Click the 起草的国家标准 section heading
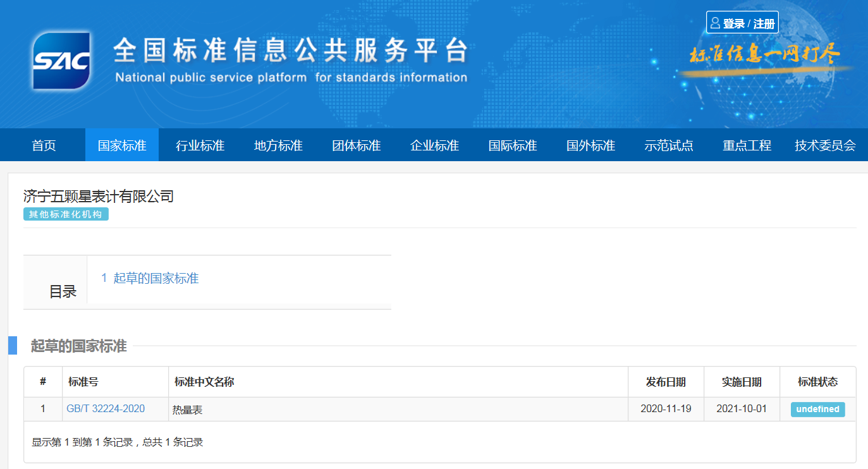Viewport: 868px width, 469px height. pyautogui.click(x=79, y=346)
